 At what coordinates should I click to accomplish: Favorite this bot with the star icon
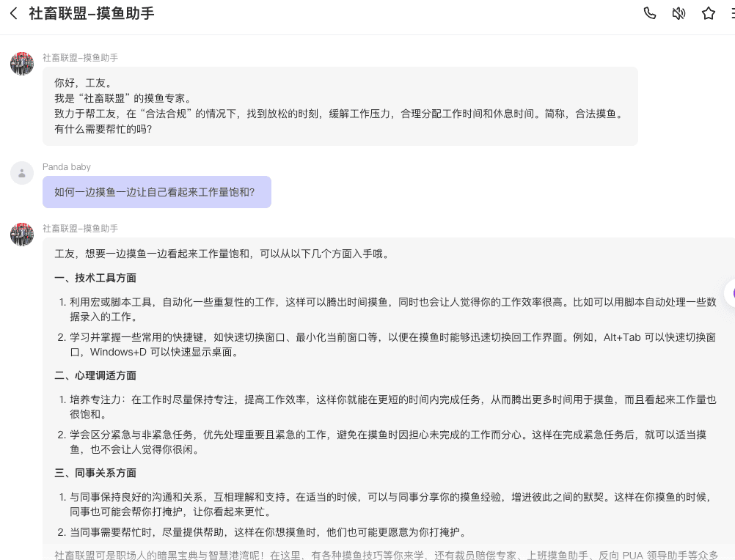pyautogui.click(x=708, y=14)
